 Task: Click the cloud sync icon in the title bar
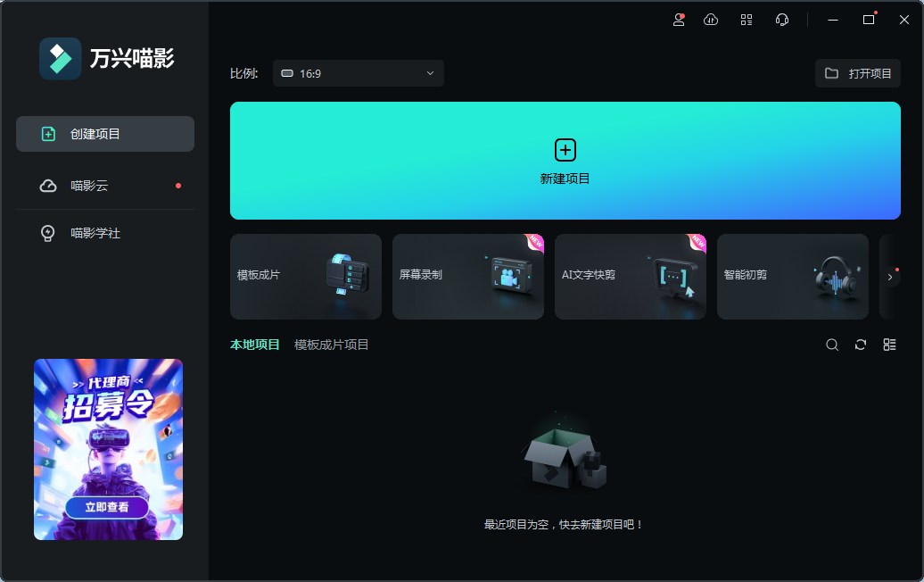(x=711, y=20)
